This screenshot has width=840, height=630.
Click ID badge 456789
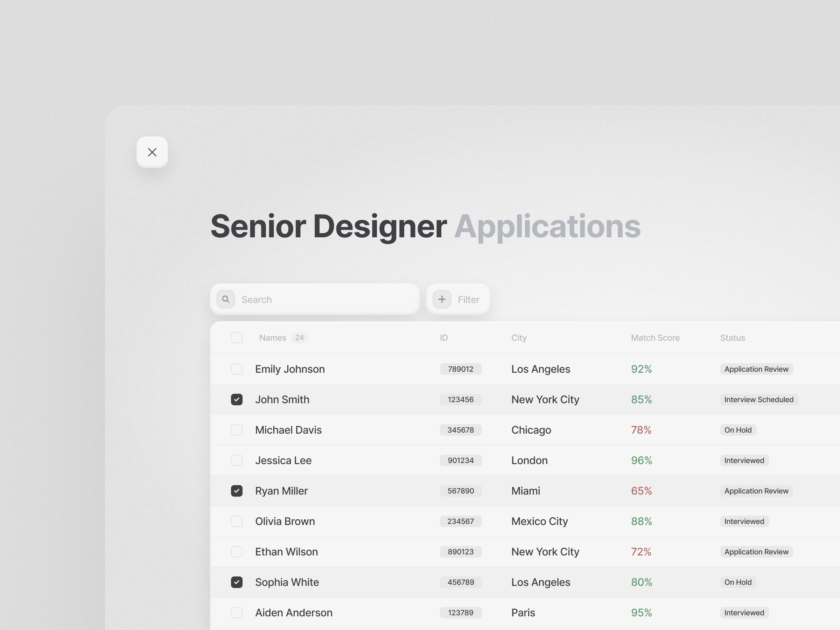(461, 582)
